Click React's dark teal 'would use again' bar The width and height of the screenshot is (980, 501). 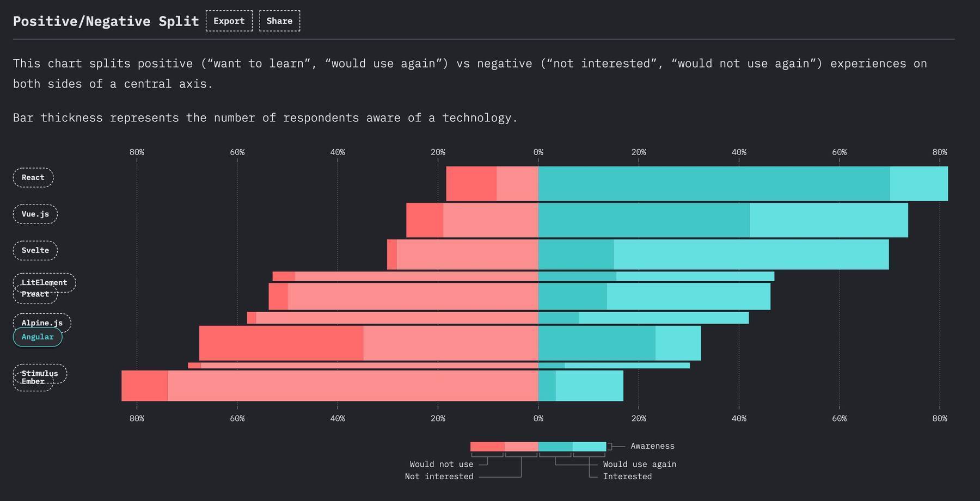click(x=713, y=184)
